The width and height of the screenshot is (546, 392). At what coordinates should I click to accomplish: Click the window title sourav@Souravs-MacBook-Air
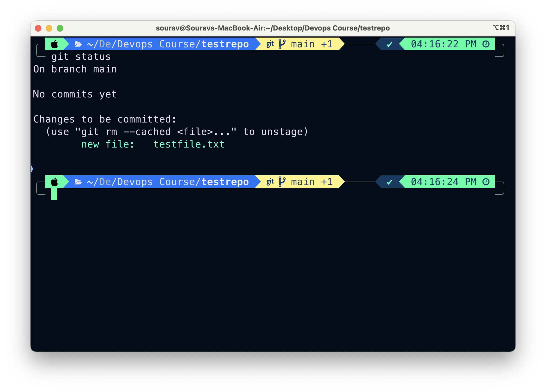pyautogui.click(x=273, y=28)
